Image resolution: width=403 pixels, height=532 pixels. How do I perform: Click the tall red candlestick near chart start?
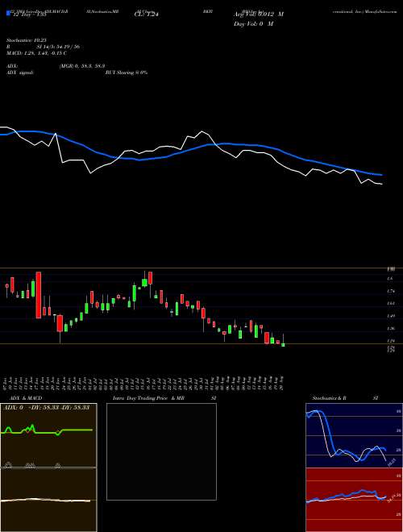click(39, 295)
